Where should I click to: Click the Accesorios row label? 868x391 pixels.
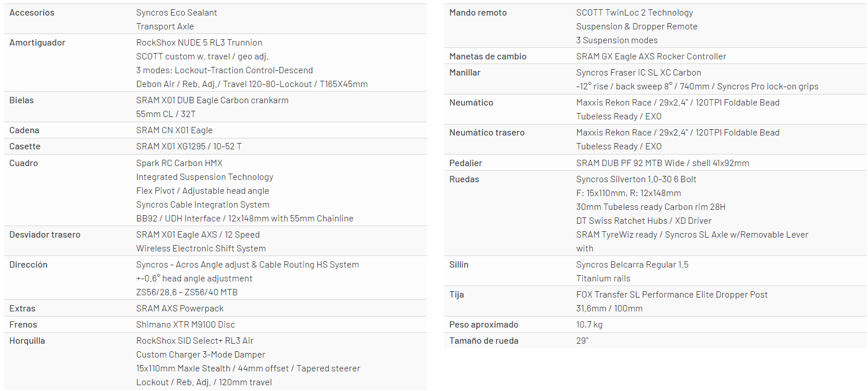pyautogui.click(x=32, y=13)
